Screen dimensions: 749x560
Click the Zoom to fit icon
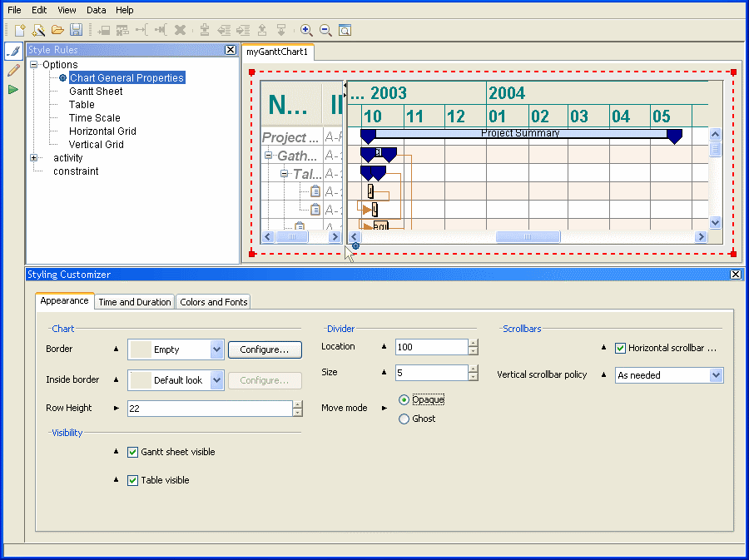(345, 30)
